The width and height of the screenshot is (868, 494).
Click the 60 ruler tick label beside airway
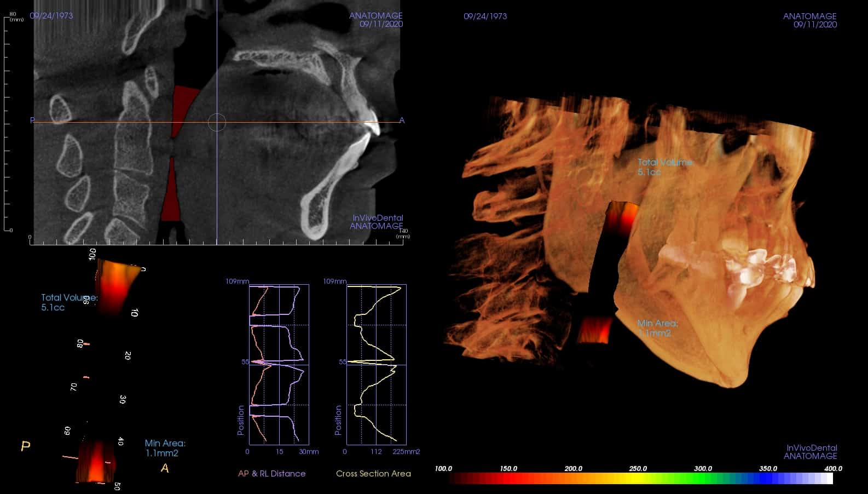point(68,431)
